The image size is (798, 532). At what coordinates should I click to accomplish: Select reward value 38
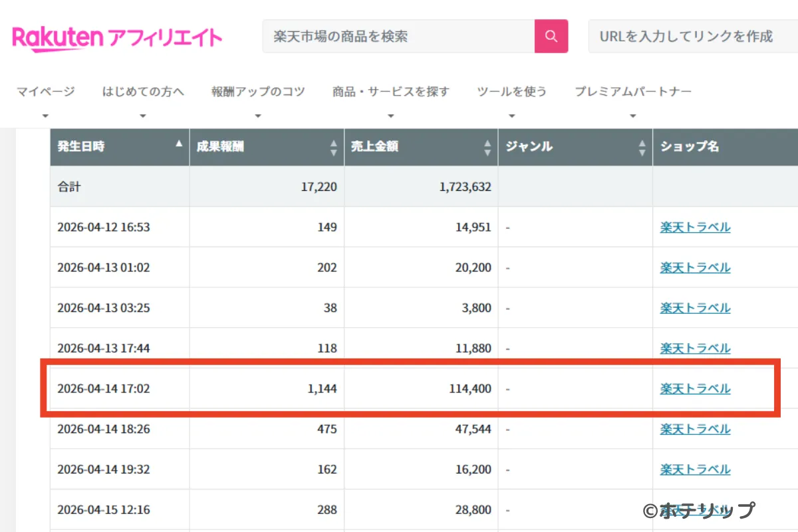click(331, 308)
